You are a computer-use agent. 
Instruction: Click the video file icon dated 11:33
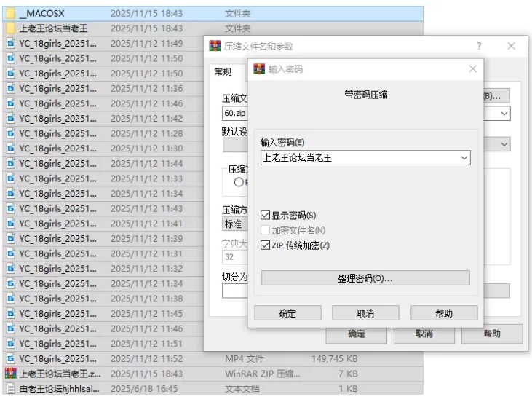(x=11, y=178)
